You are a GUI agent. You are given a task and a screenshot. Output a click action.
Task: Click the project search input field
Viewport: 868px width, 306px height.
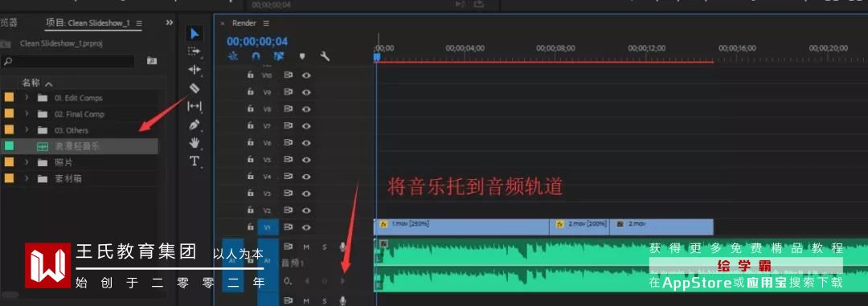coord(68,61)
